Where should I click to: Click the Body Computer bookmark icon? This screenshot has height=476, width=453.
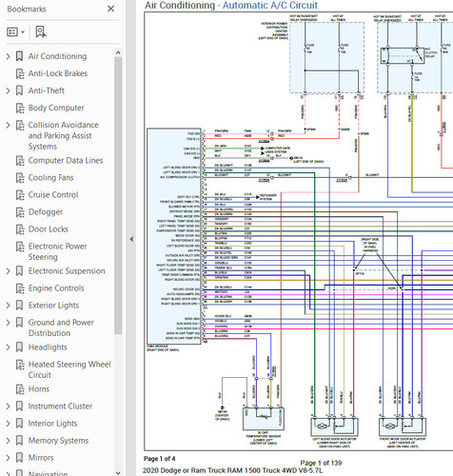[x=20, y=108]
